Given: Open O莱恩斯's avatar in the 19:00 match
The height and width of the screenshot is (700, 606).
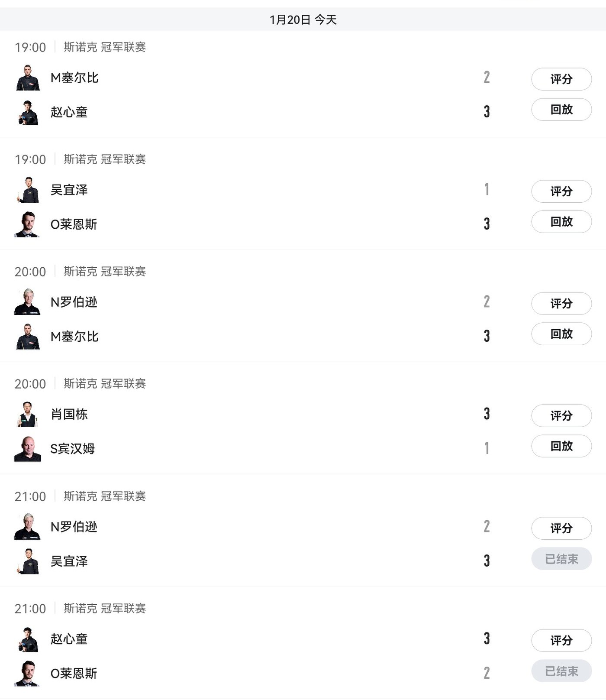Looking at the screenshot, I should 28,224.
